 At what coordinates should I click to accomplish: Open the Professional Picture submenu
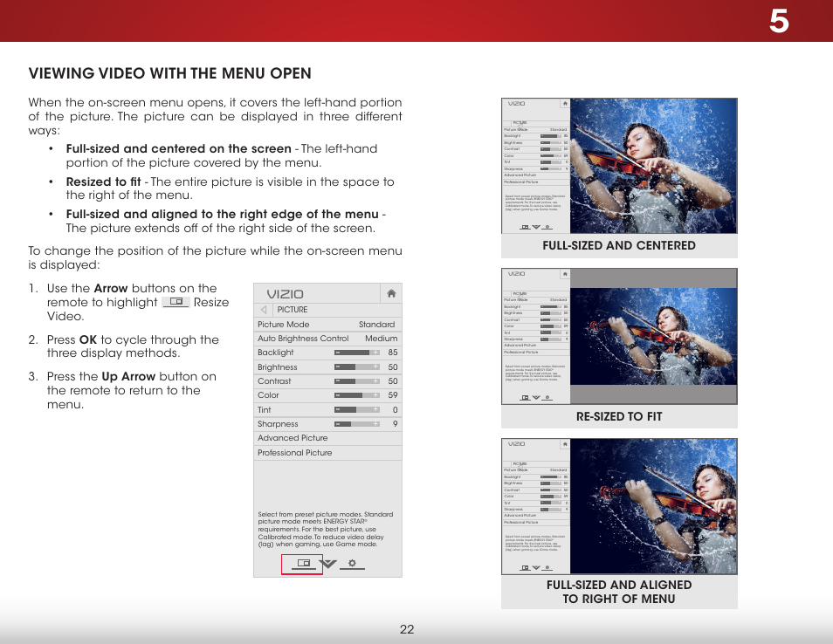[x=327, y=452]
